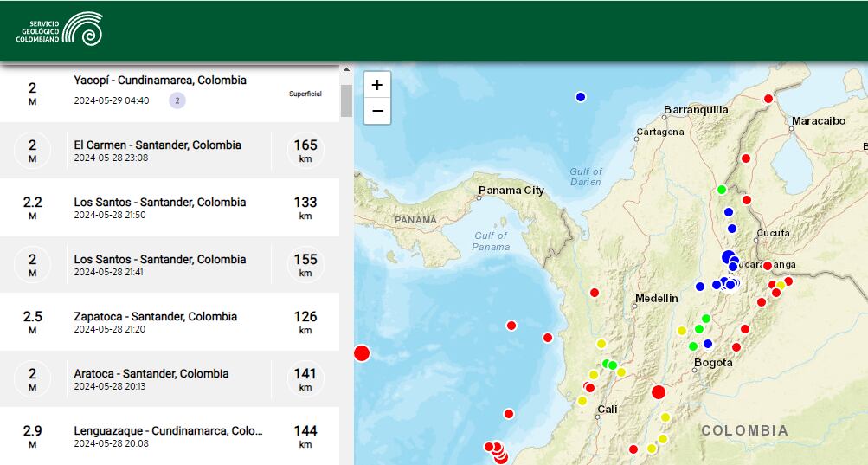This screenshot has width=868, height=465.
Task: Click the red marker northeast of Barranquilla
Action: click(768, 99)
